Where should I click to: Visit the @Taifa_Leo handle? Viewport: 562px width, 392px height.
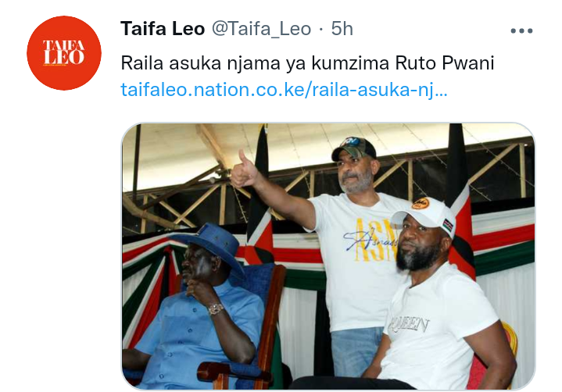pos(261,29)
